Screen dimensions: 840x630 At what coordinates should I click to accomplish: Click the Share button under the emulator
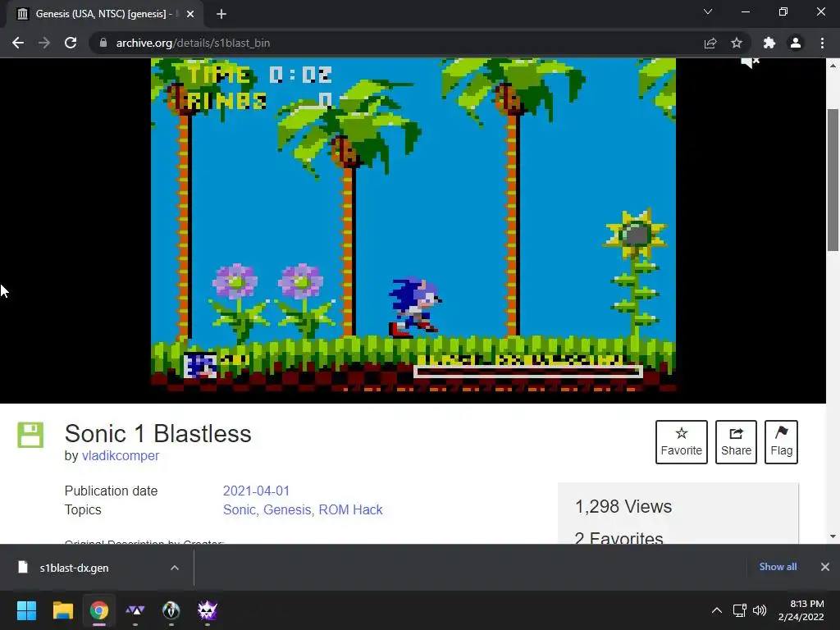(736, 442)
